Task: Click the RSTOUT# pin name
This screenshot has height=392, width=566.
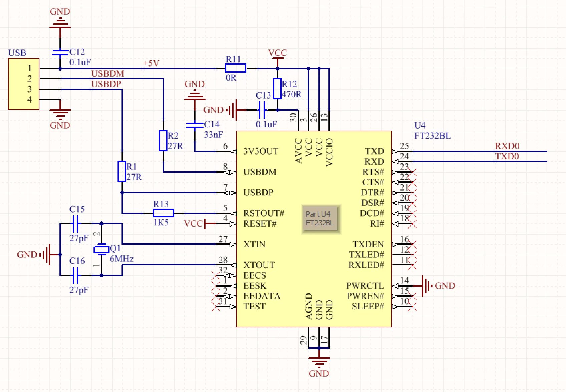Action: click(264, 213)
